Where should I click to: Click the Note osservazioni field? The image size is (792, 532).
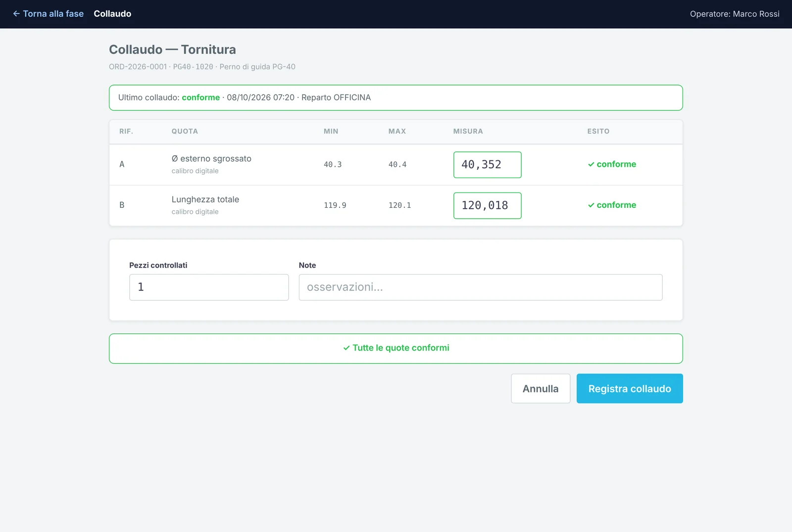(x=480, y=287)
